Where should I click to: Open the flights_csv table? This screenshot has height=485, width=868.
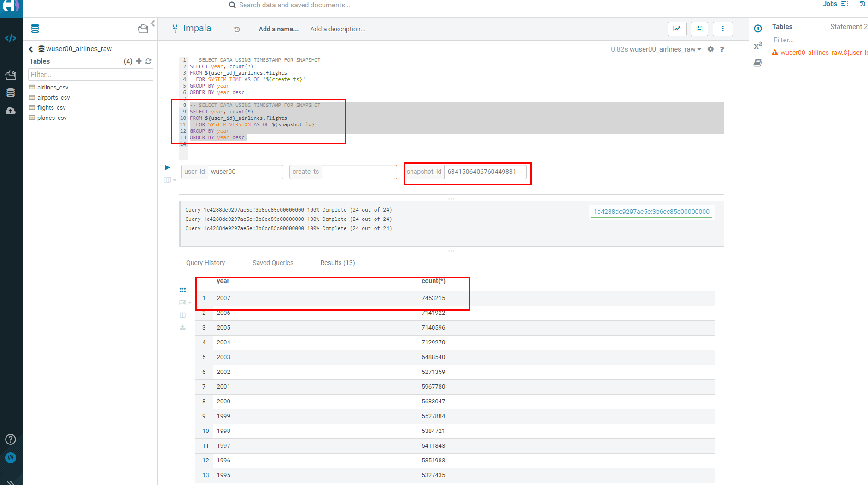(51, 108)
